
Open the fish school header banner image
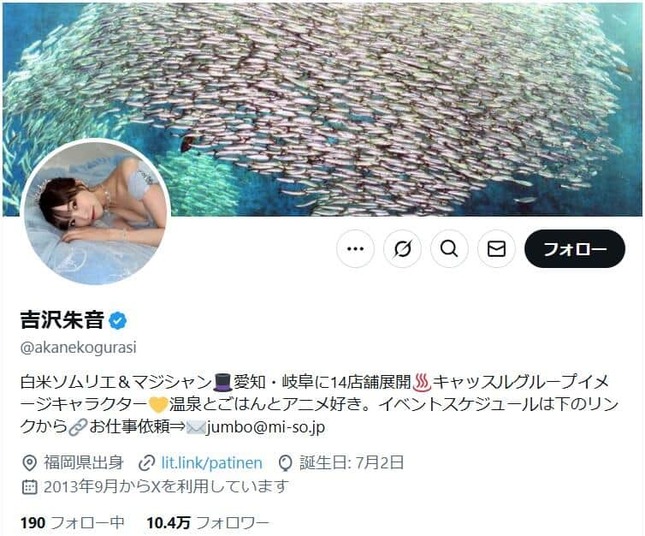(322, 109)
